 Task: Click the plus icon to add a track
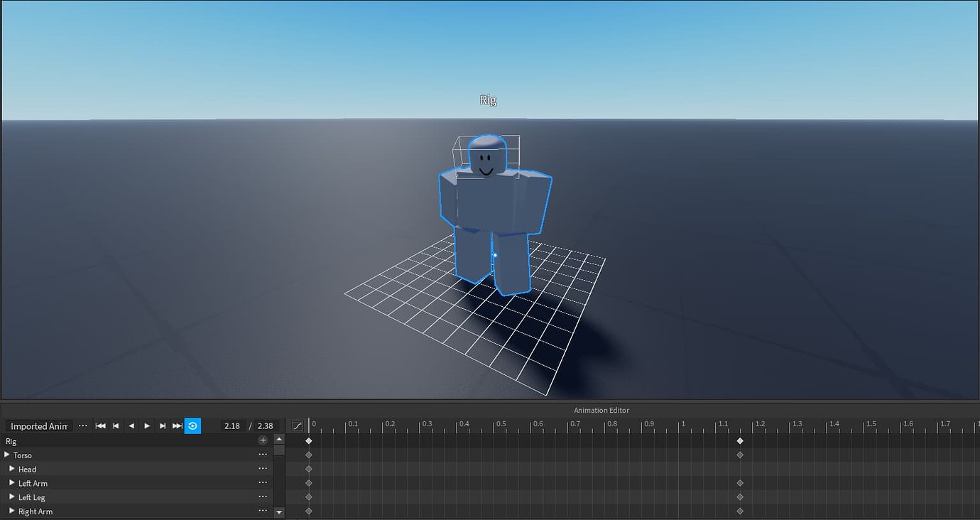pyautogui.click(x=262, y=440)
